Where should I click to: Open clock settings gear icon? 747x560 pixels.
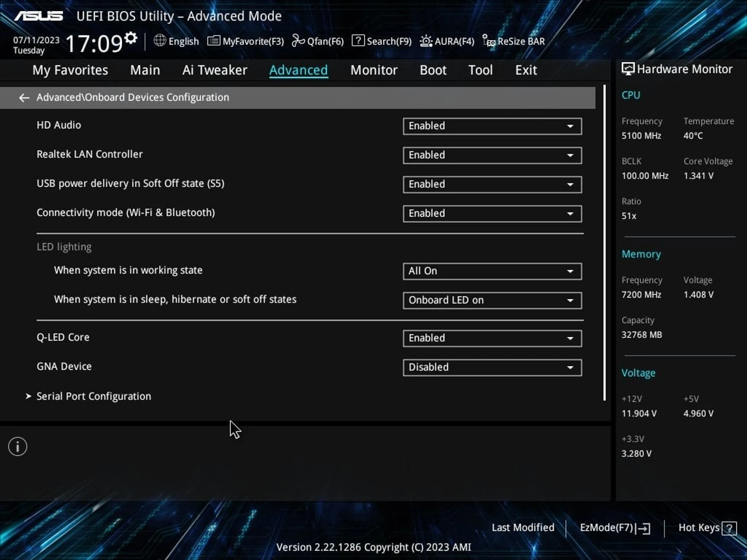pos(131,38)
